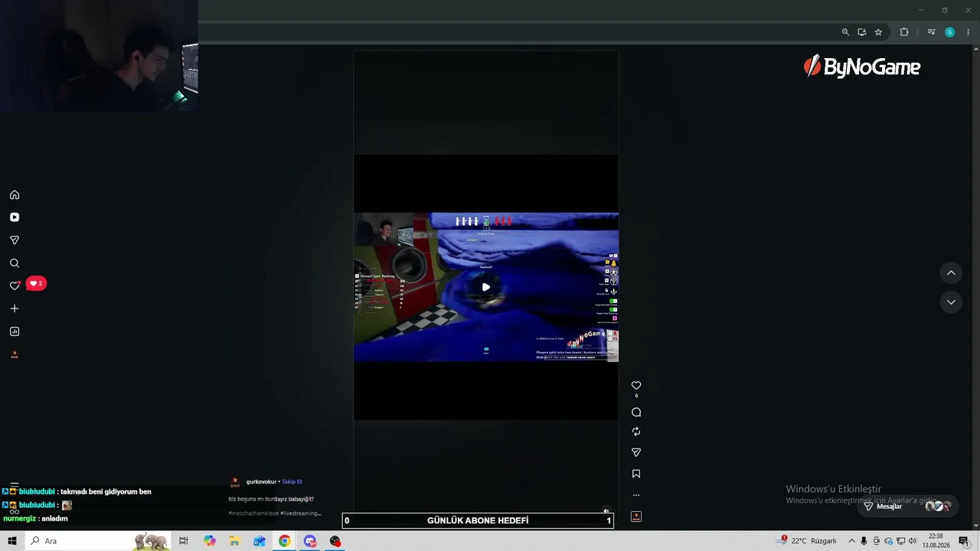Open the sidebar paper-plane messages icon

pyautogui.click(x=15, y=240)
